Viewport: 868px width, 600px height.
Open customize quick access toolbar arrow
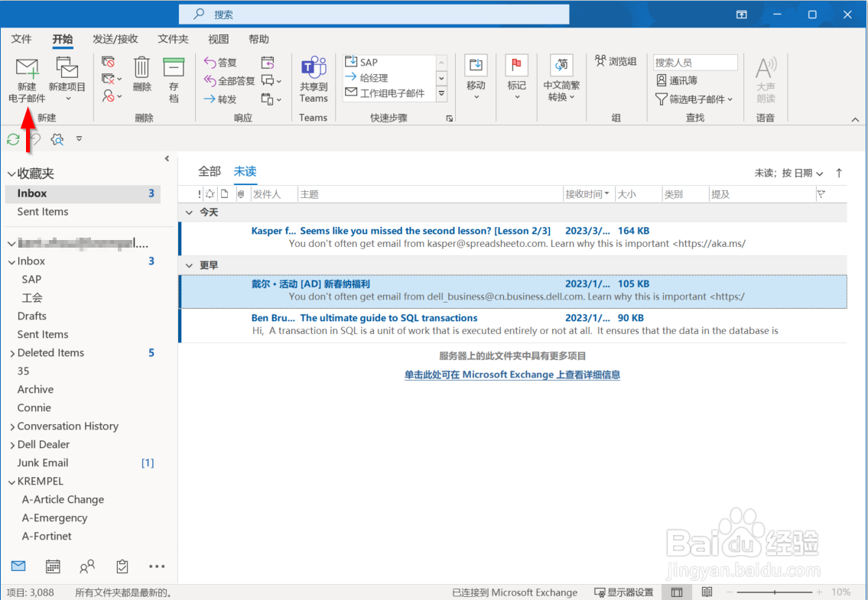tap(80, 139)
